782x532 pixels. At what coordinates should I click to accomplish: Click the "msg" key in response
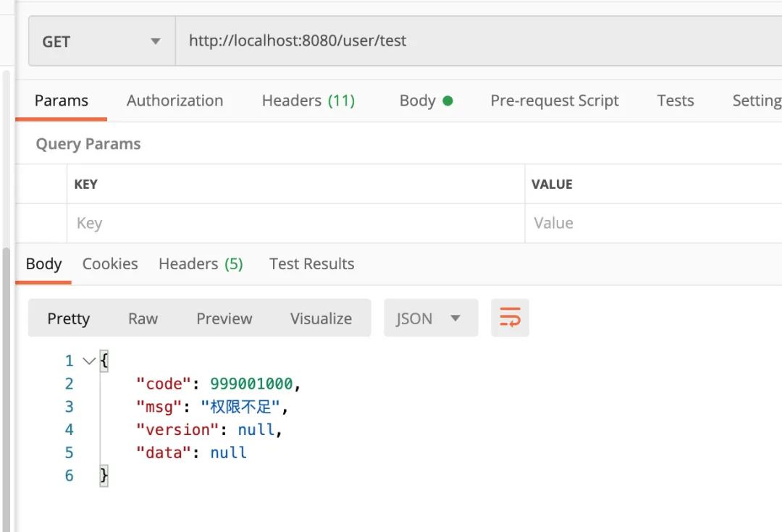159,407
